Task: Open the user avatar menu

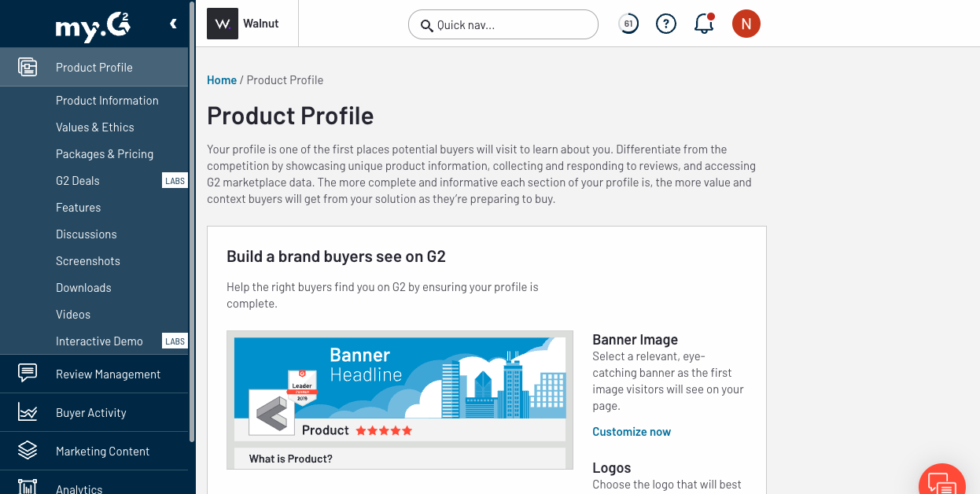Action: pos(746,24)
